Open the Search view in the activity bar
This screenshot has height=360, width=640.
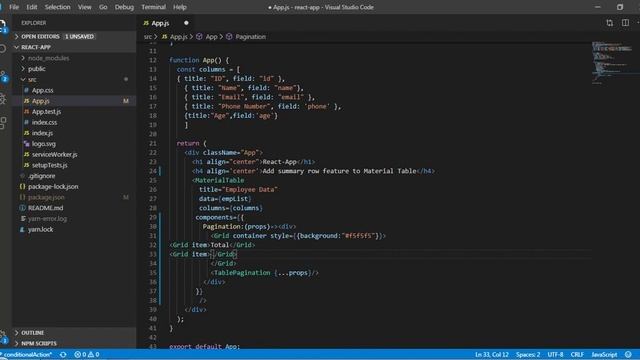pos(2,49)
